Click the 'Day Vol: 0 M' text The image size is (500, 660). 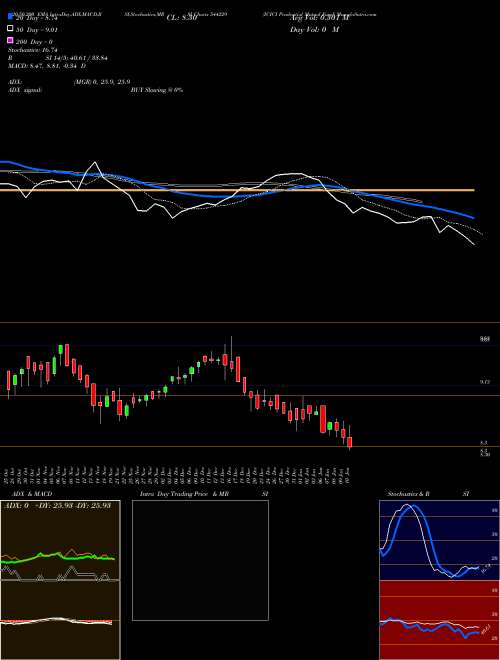[x=314, y=29]
